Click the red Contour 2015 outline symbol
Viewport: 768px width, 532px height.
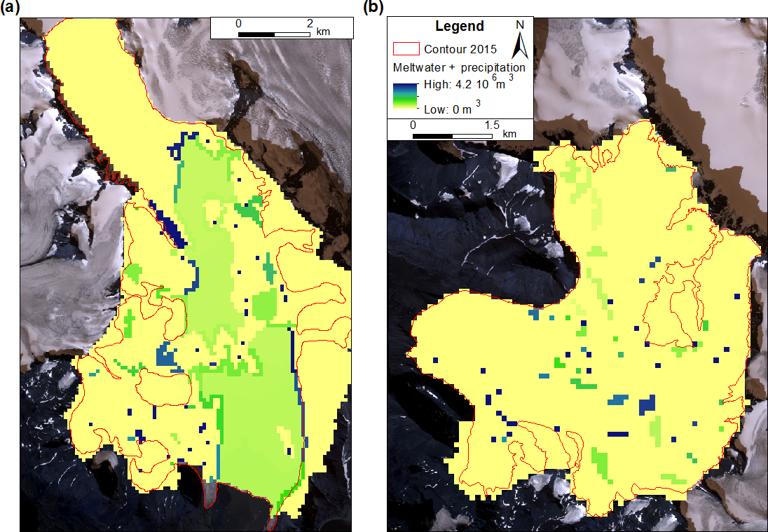[406, 49]
